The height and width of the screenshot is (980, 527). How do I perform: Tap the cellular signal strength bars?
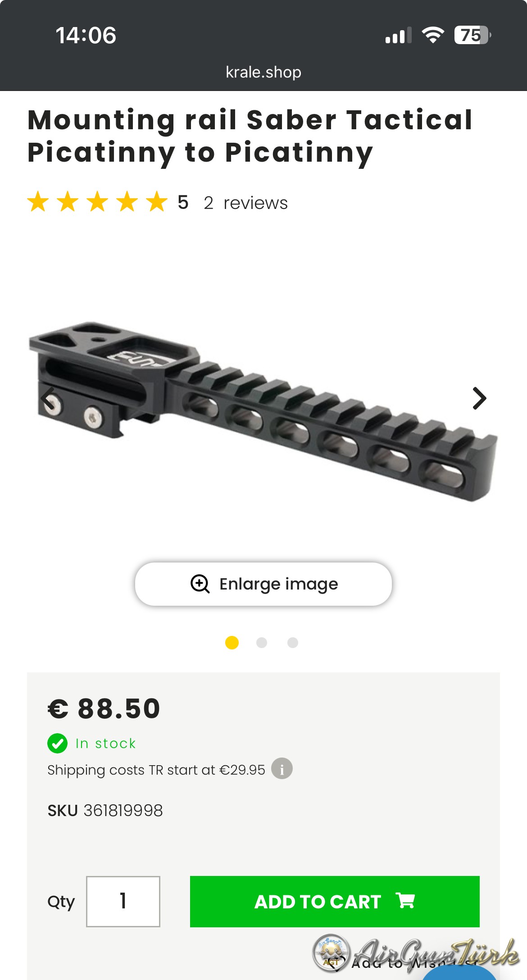point(398,36)
